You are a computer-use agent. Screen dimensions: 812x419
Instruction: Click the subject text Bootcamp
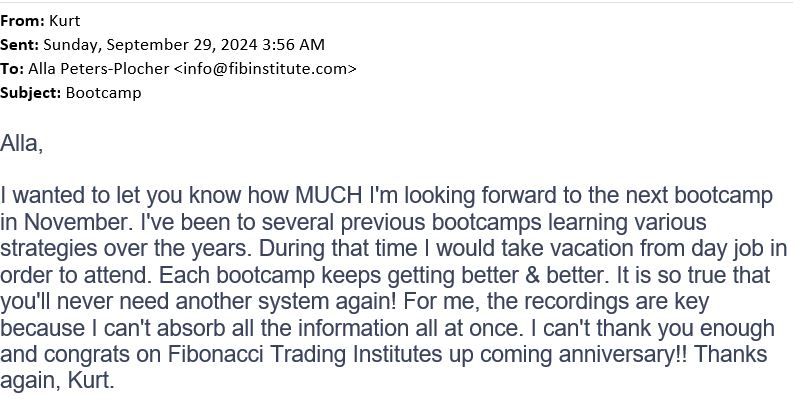(104, 93)
